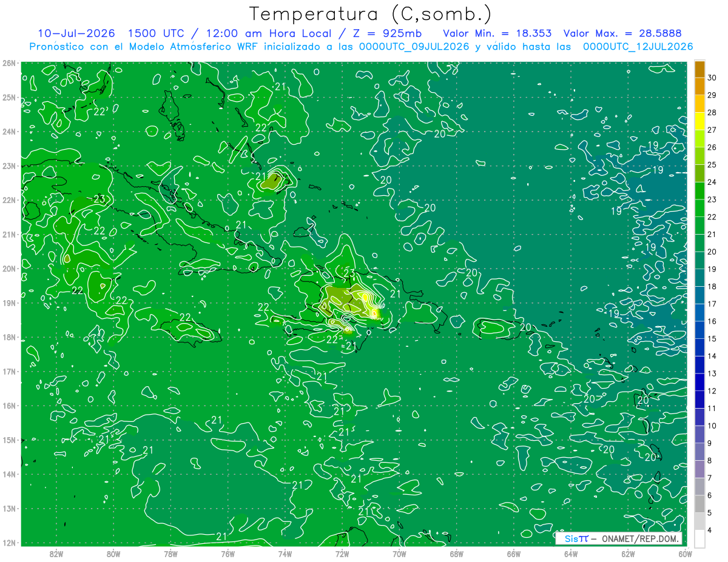The image size is (728, 562).
Task: Click the '0000UTC_12JUL2026' valid-until time
Action: pyautogui.click(x=638, y=47)
